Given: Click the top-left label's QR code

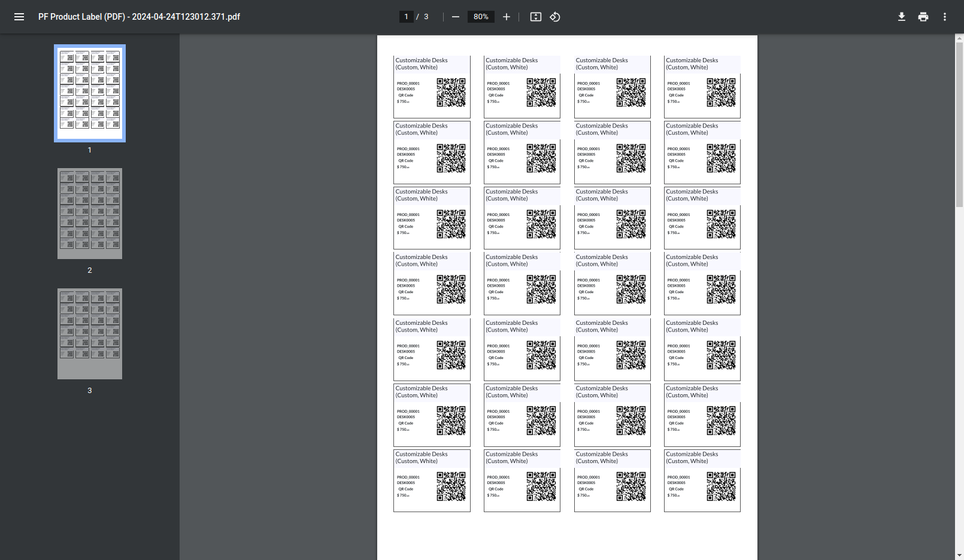Looking at the screenshot, I should tap(452, 93).
